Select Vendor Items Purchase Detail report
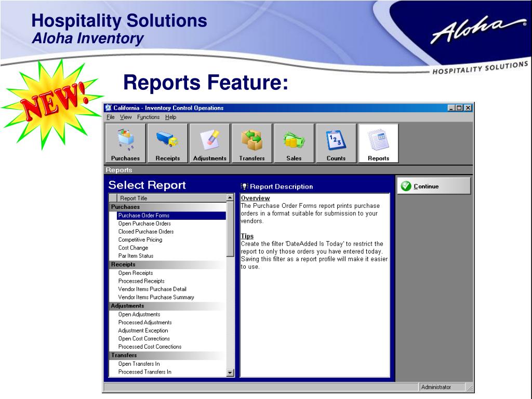This screenshot has width=532, height=399. [x=152, y=289]
